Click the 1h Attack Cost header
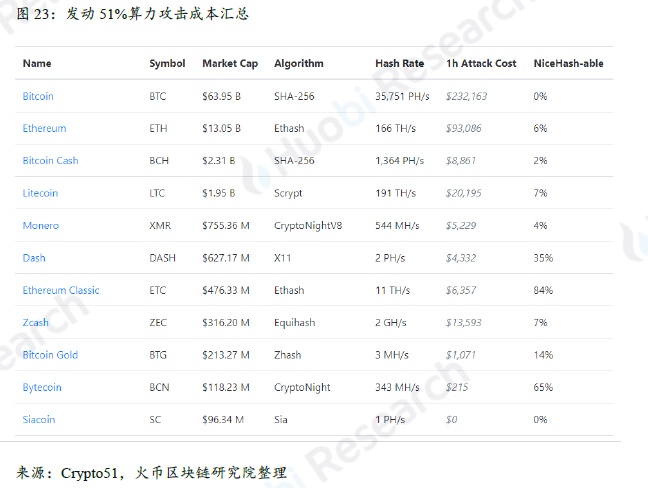Screen dimensions: 648x488 [x=481, y=63]
